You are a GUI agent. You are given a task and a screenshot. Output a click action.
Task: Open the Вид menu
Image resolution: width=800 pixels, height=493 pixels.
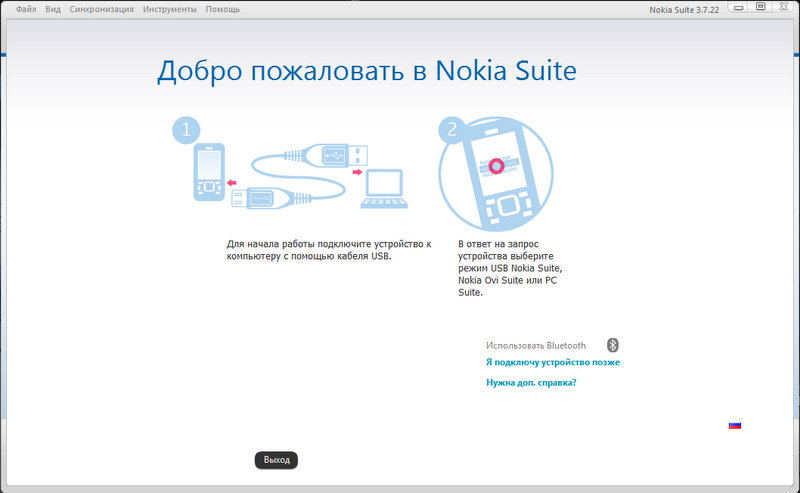[53, 9]
